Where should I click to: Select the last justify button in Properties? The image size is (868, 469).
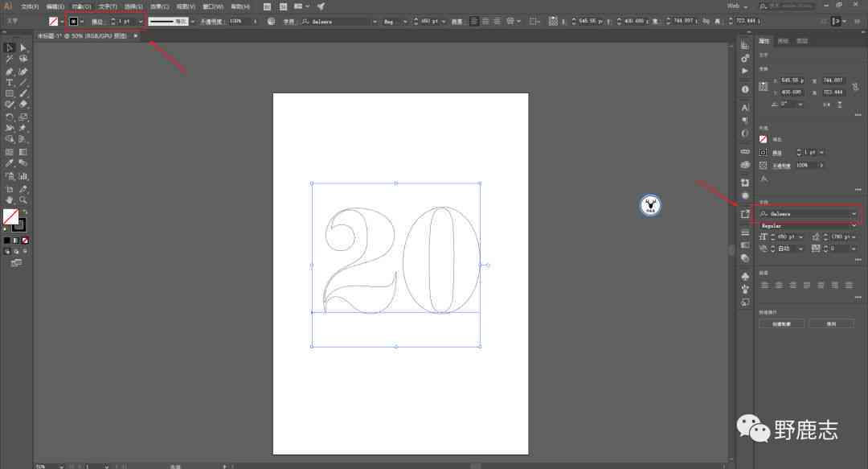point(849,285)
